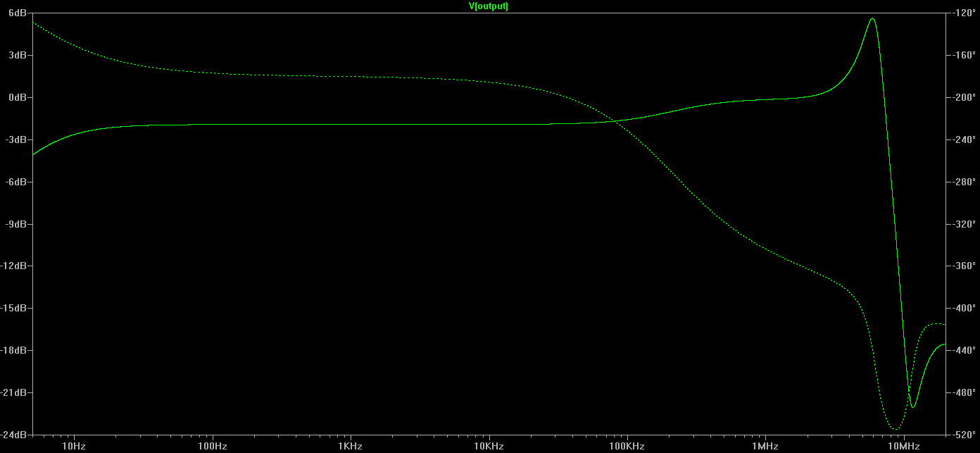Click the 100KHz frequency axis label
The image size is (980, 453).
tap(627, 447)
